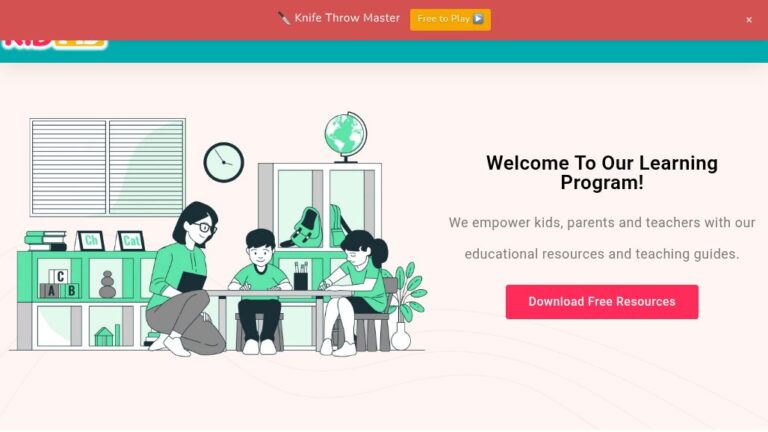Click the Free to Play button

point(450,20)
